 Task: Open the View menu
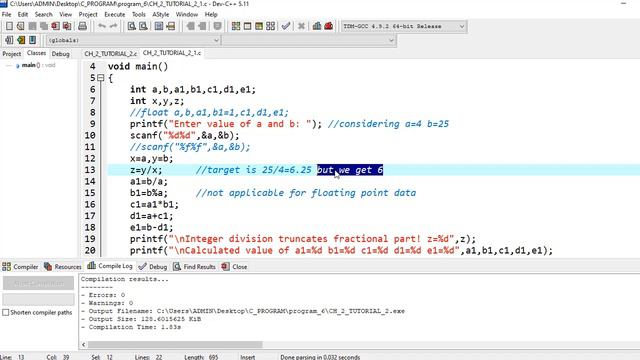[x=65, y=14]
